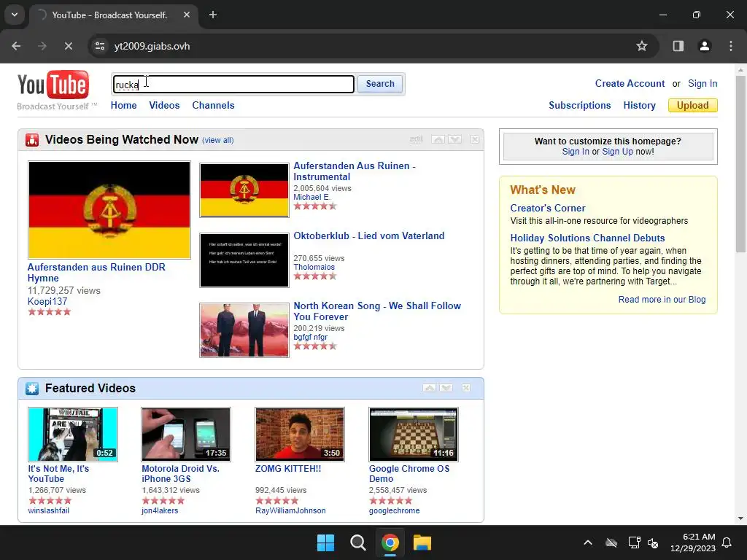
Task: Edit the Videos Being Watched Now module
Action: point(416,139)
